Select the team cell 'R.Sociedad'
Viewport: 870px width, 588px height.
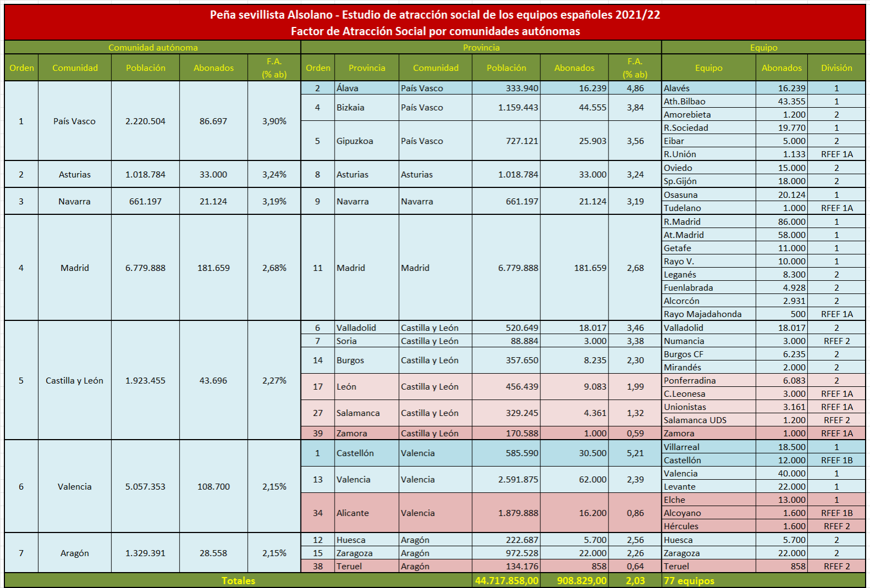(x=709, y=127)
